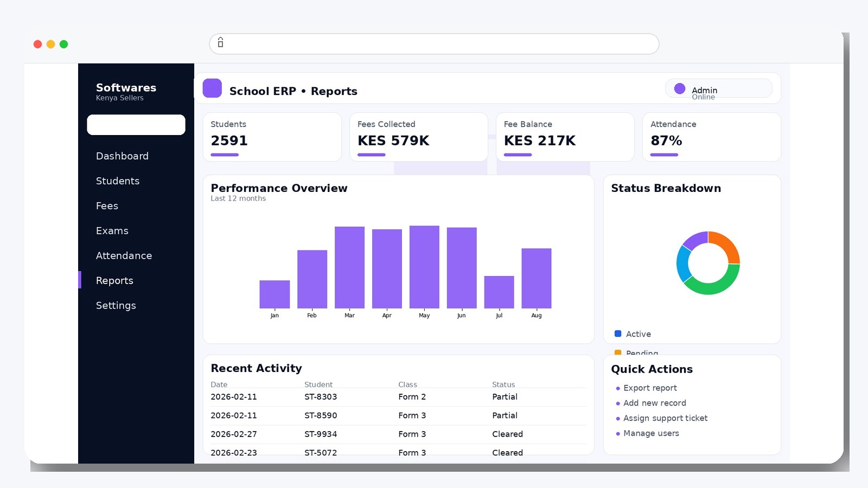868x488 pixels.
Task: Click Assign support ticket link
Action: pos(665,419)
